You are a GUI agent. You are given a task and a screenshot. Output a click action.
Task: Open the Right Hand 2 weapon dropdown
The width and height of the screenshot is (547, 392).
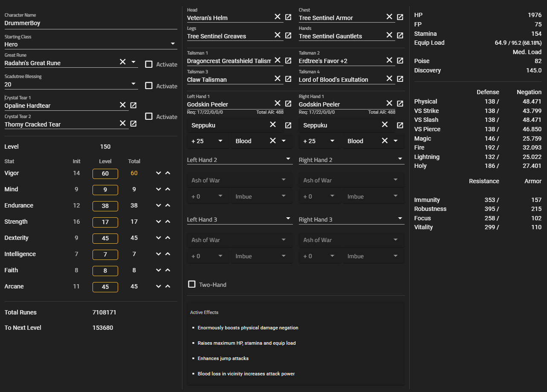tap(400, 159)
